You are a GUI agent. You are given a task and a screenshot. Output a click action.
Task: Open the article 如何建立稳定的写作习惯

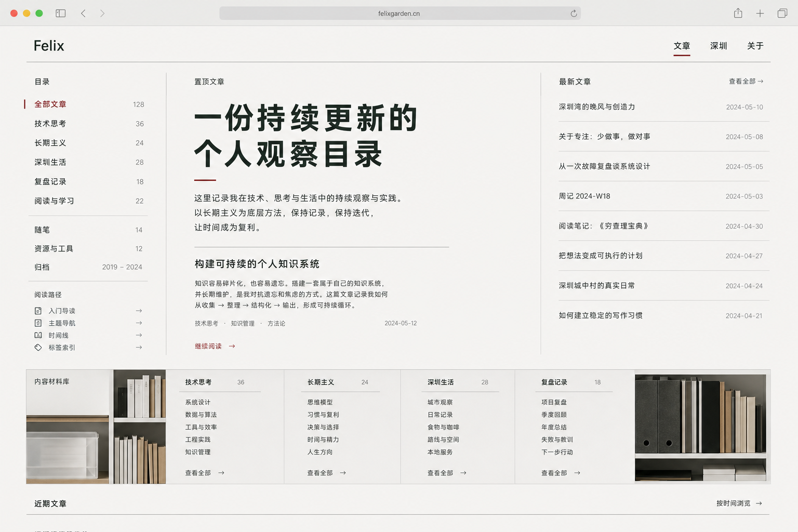pyautogui.click(x=601, y=315)
